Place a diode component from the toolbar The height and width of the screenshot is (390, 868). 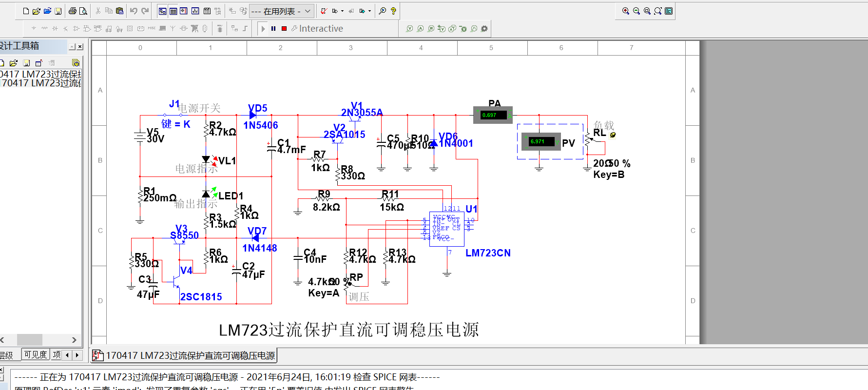pyautogui.click(x=55, y=29)
